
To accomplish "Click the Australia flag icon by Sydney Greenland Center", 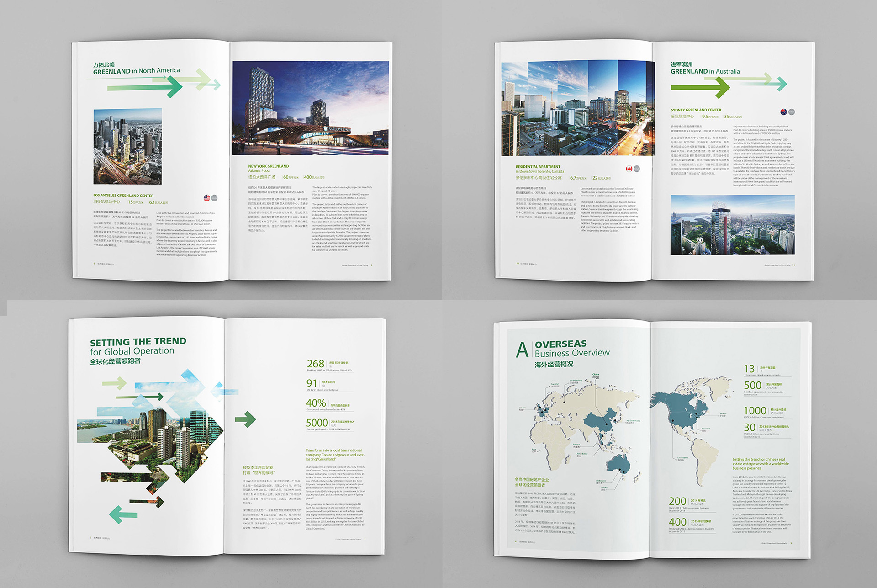I will 784,112.
